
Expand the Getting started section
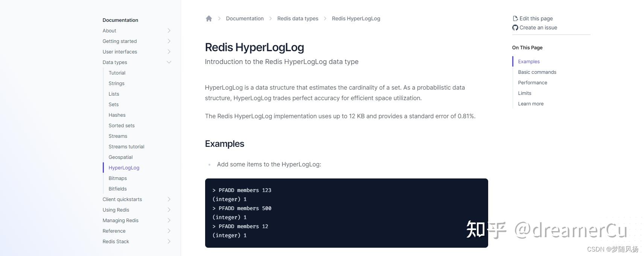(169, 41)
